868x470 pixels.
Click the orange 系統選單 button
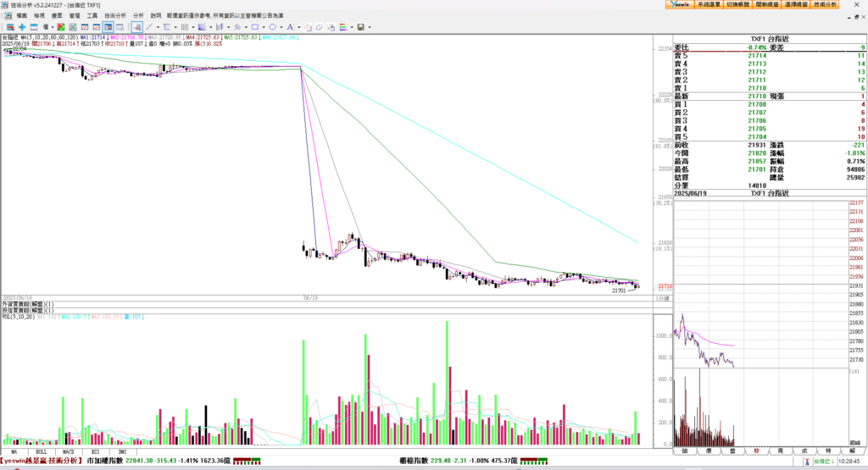pos(709,4)
